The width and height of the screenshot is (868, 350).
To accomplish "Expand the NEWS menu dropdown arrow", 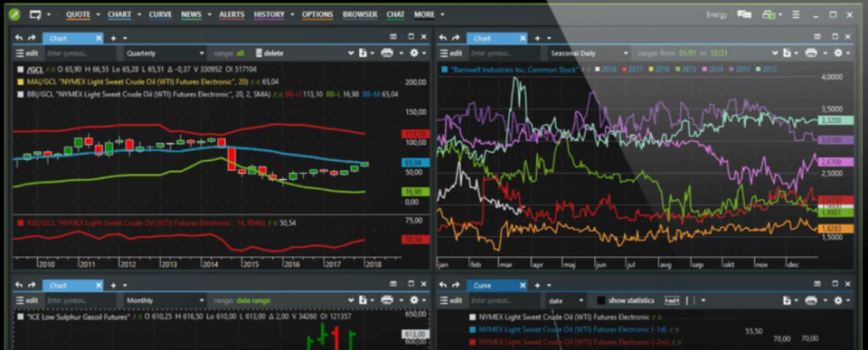I will pyautogui.click(x=209, y=14).
